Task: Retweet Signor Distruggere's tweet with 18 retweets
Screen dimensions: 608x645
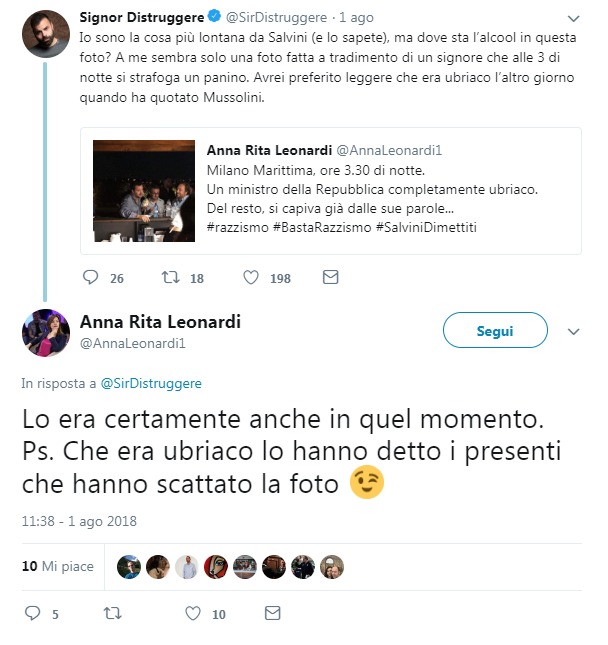Action: coord(170,278)
